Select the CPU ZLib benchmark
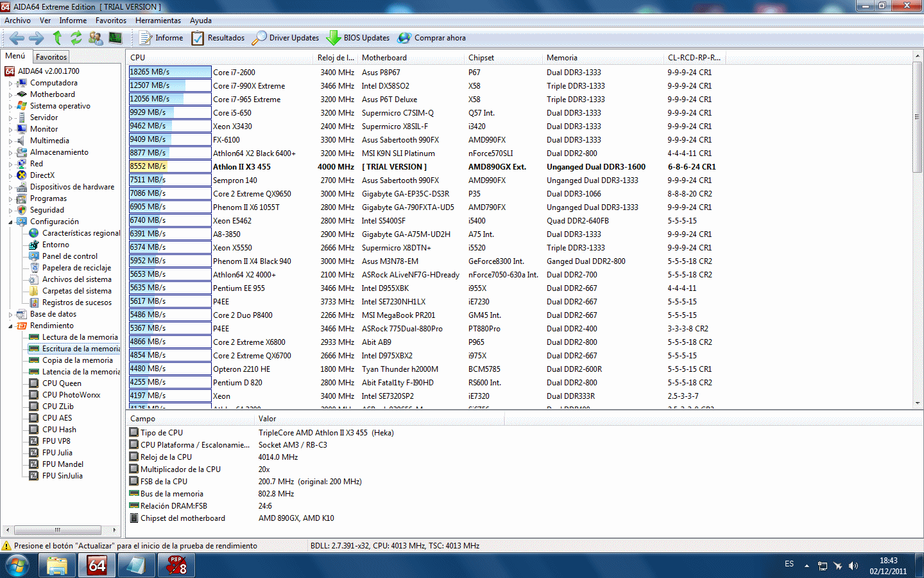The width and height of the screenshot is (924, 578). click(x=58, y=407)
